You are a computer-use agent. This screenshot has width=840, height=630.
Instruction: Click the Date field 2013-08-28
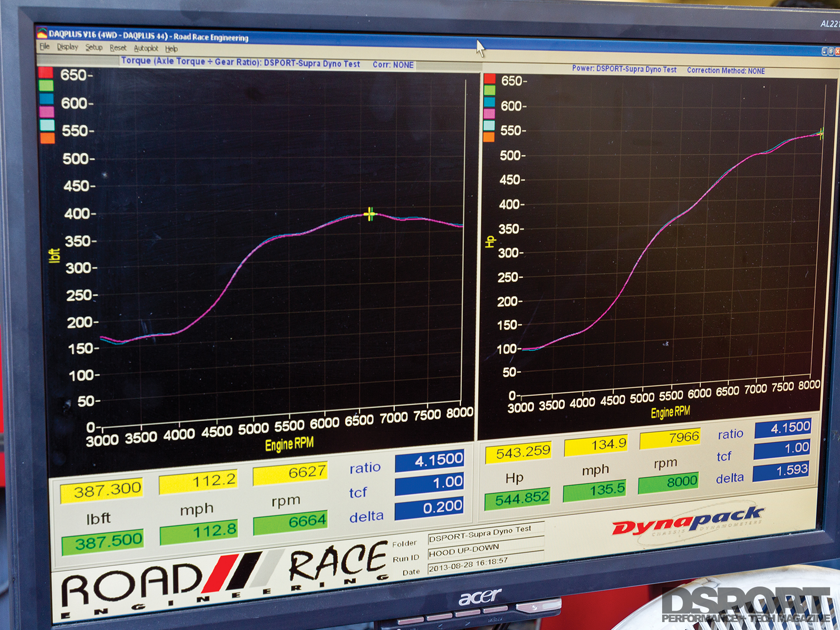[486, 563]
